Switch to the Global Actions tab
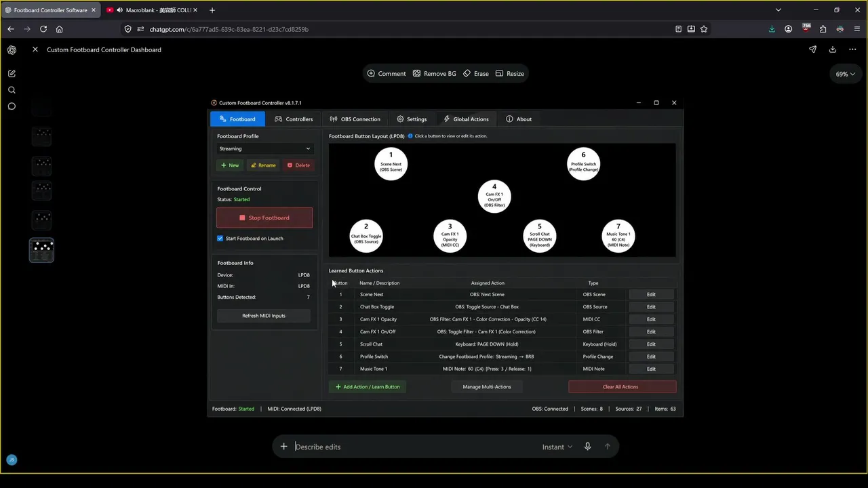The height and width of the screenshot is (488, 868). coord(466,119)
